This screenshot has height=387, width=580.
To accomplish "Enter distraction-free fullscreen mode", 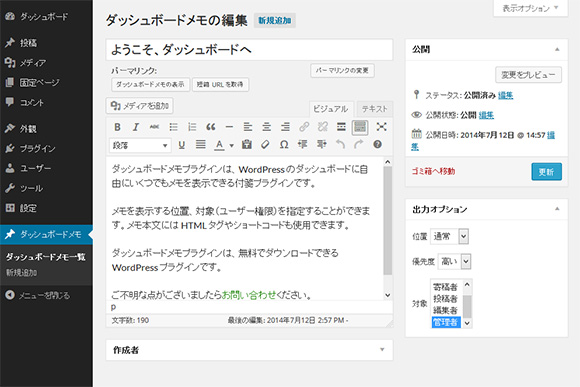I will tap(381, 127).
